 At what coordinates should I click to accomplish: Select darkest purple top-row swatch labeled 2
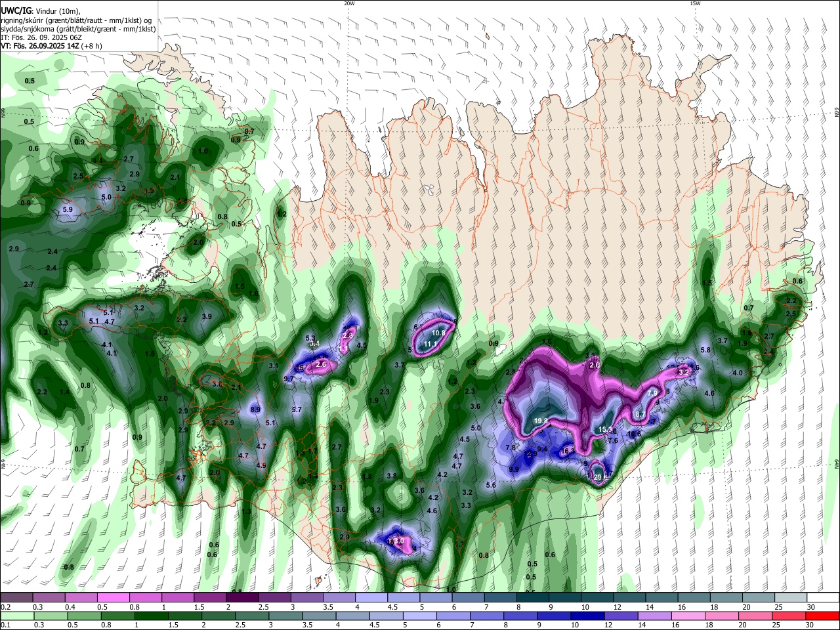click(241, 597)
